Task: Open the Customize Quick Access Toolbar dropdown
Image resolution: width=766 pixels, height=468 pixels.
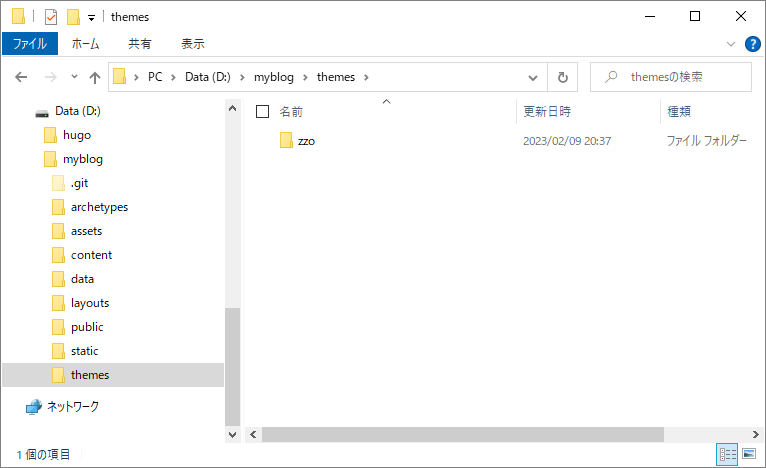Action: click(x=92, y=17)
